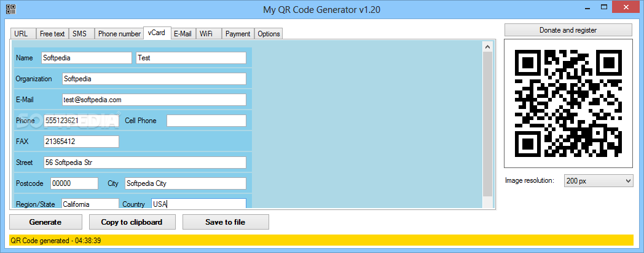Click the QR Code generated status message
Viewport: 644px width, 253px height.
[57, 241]
